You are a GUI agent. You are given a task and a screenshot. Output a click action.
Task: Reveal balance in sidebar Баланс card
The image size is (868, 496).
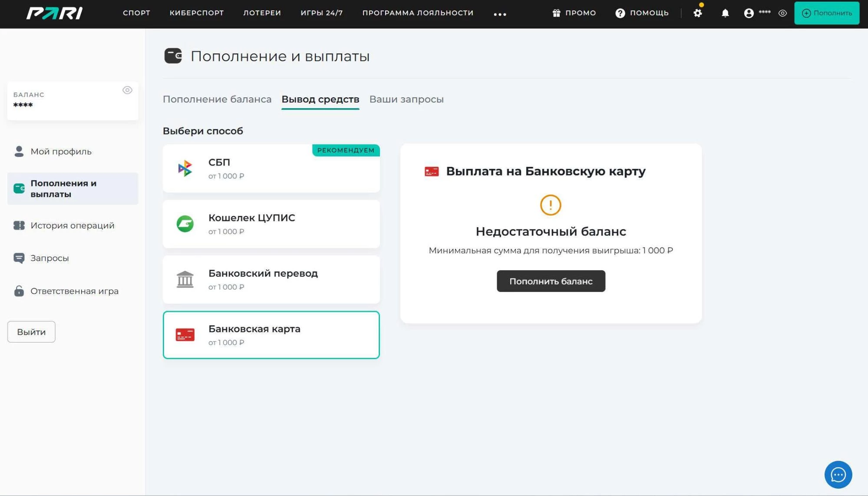127,90
